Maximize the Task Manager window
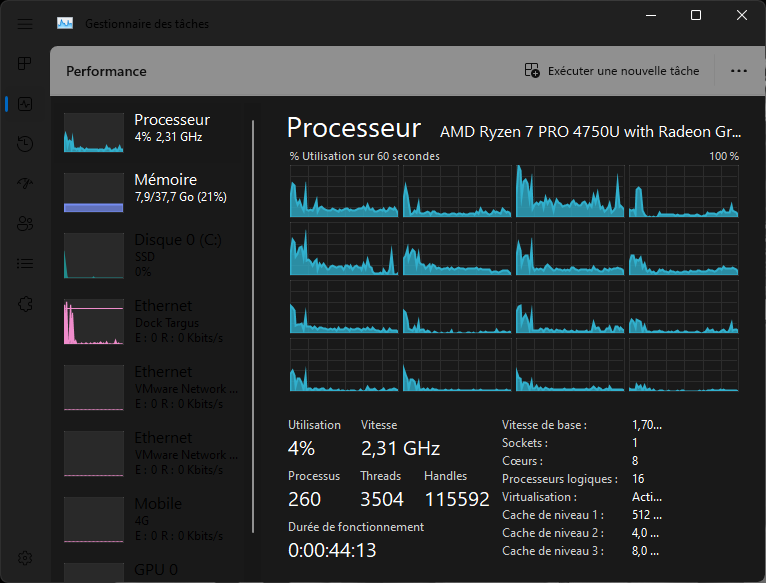The height and width of the screenshot is (583, 766). tap(696, 16)
